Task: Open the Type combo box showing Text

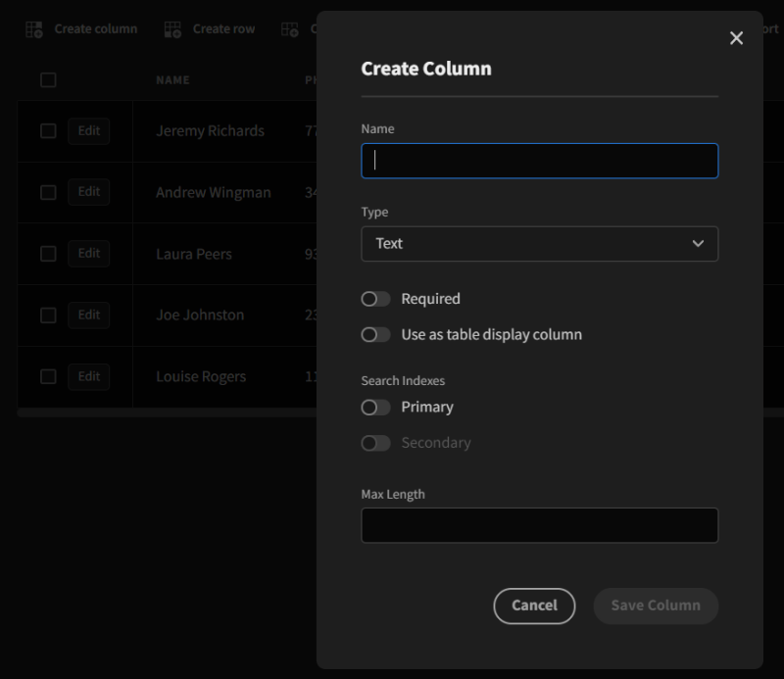Action: tap(539, 244)
